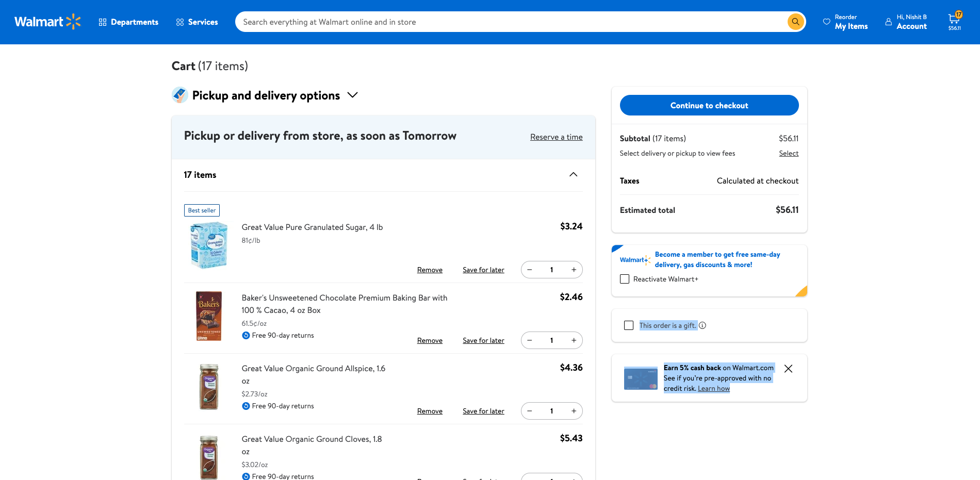
Task: Click the $56.11 estimated total
Action: [x=787, y=210]
